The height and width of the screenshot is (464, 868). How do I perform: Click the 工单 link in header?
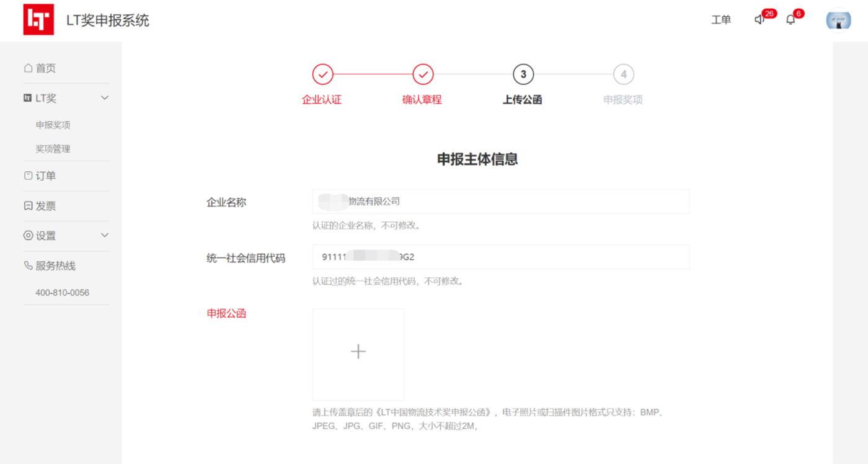pyautogui.click(x=720, y=20)
